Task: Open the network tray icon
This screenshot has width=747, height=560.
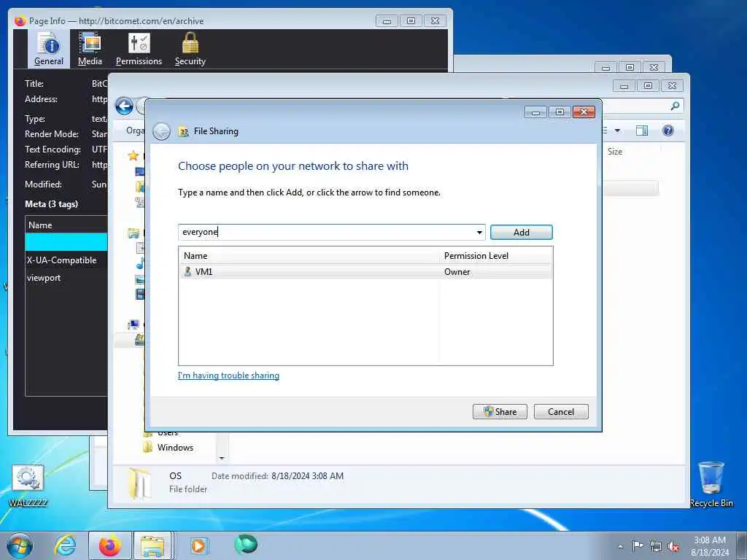Action: 656,546
